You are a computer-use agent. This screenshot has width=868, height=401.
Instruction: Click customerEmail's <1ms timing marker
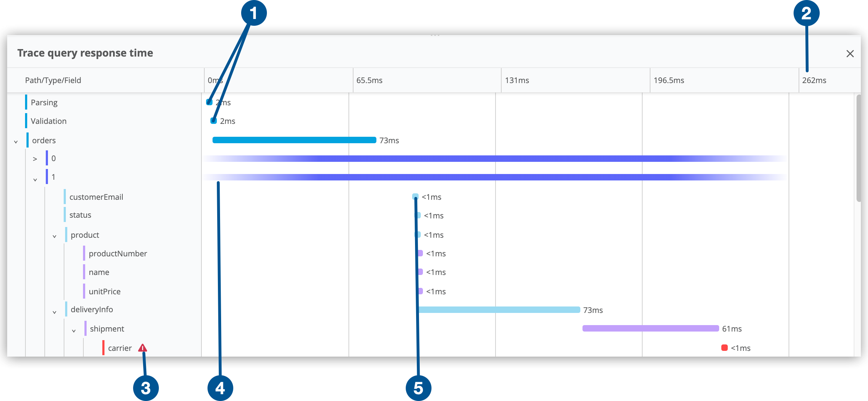415,197
